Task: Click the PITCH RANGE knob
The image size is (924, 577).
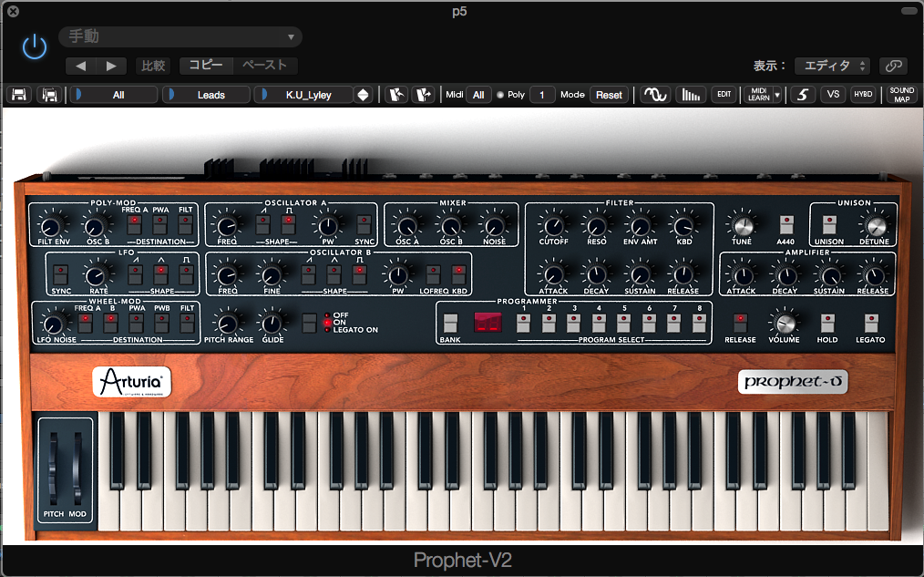Action: (x=228, y=324)
